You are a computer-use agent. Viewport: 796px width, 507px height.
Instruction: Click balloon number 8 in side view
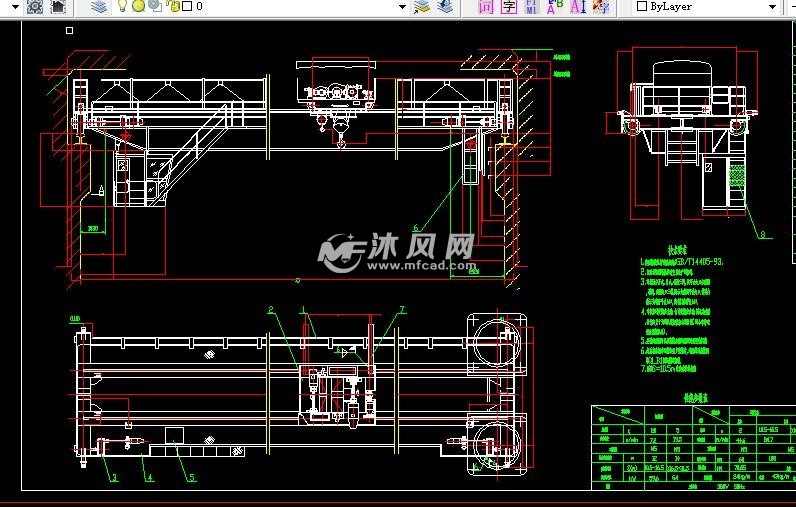(x=762, y=234)
